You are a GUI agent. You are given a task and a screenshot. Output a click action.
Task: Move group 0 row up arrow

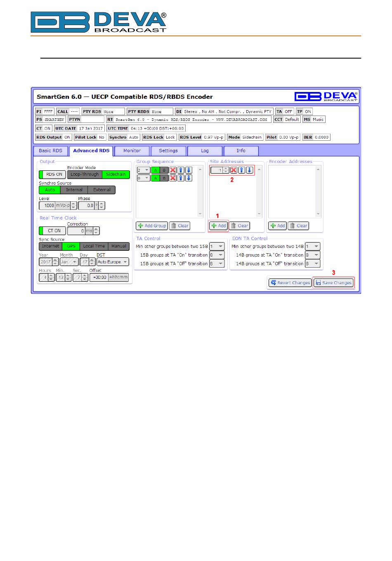[x=181, y=178]
